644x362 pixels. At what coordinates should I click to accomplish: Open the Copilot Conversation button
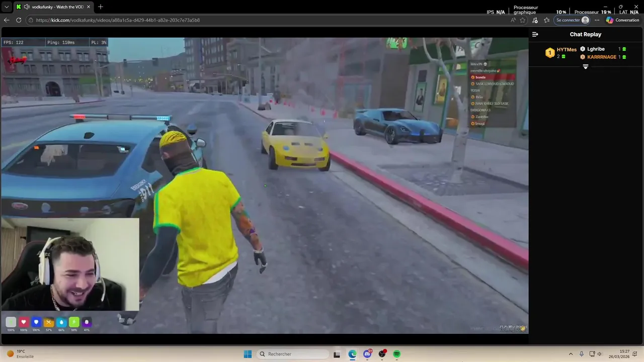click(x=623, y=20)
